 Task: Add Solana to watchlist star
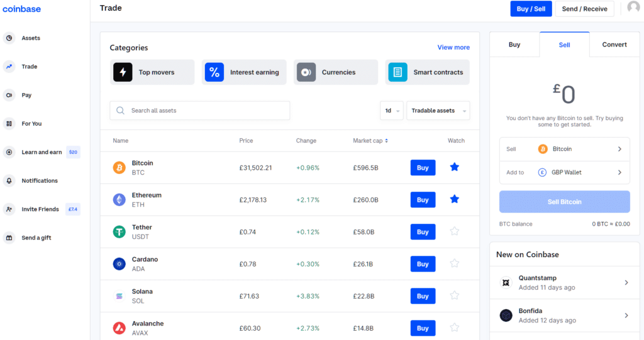[454, 295]
